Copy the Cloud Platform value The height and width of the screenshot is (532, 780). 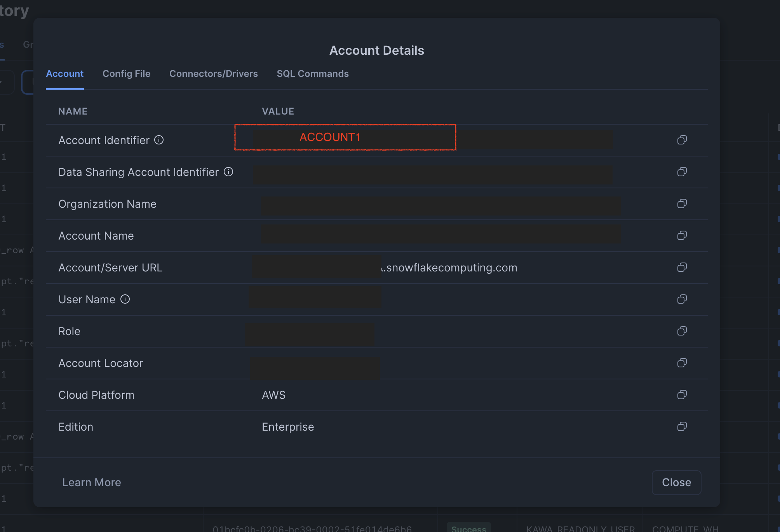click(682, 395)
